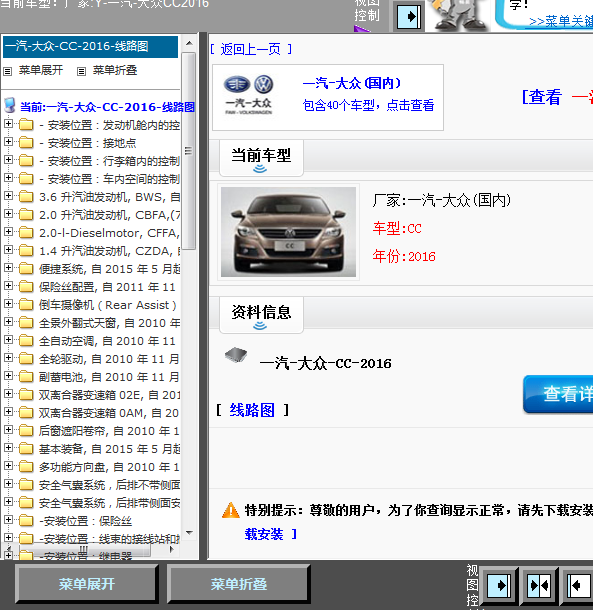The image size is (593, 610).
Task: Expand -安装位置：保险丝 node
Action: point(8,519)
